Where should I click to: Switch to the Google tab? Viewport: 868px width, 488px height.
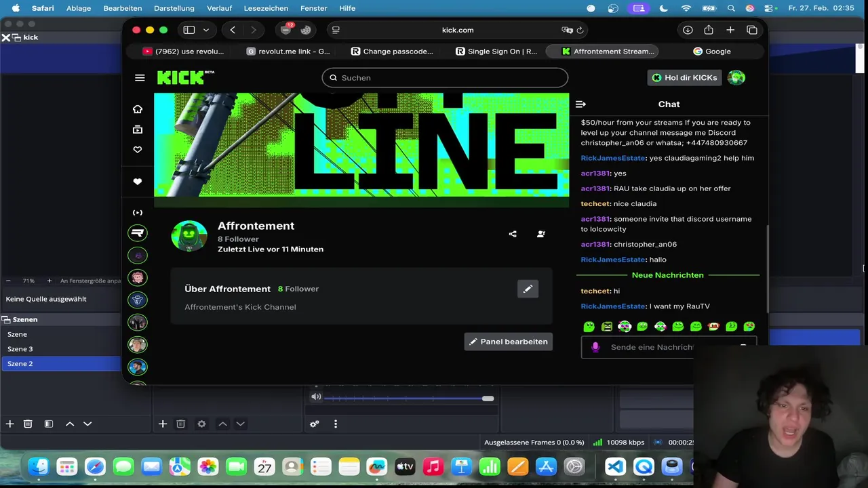[x=712, y=52]
